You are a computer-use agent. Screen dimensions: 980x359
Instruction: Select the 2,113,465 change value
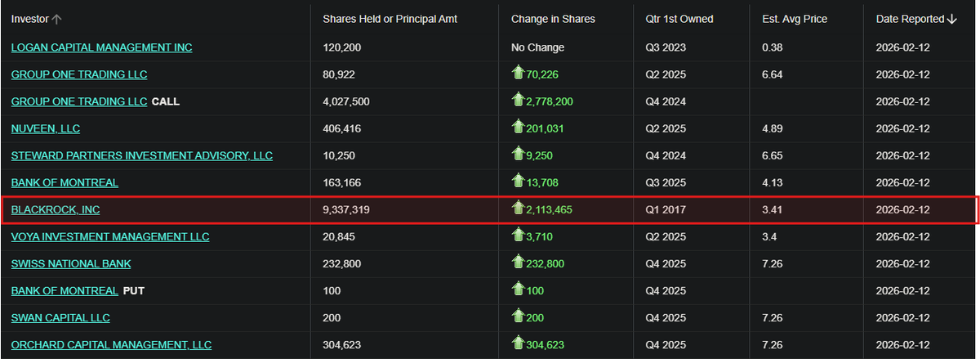coord(549,210)
